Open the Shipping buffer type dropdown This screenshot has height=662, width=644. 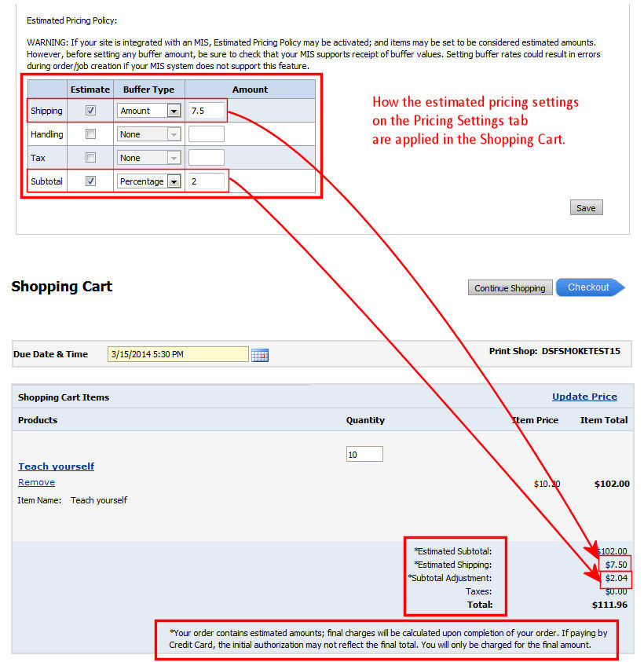[x=173, y=111]
